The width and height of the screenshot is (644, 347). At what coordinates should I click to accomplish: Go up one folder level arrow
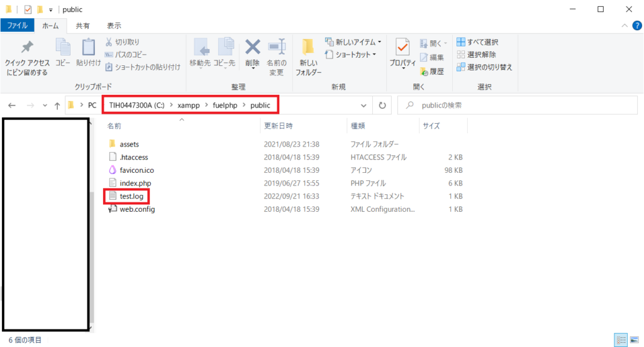click(x=57, y=106)
